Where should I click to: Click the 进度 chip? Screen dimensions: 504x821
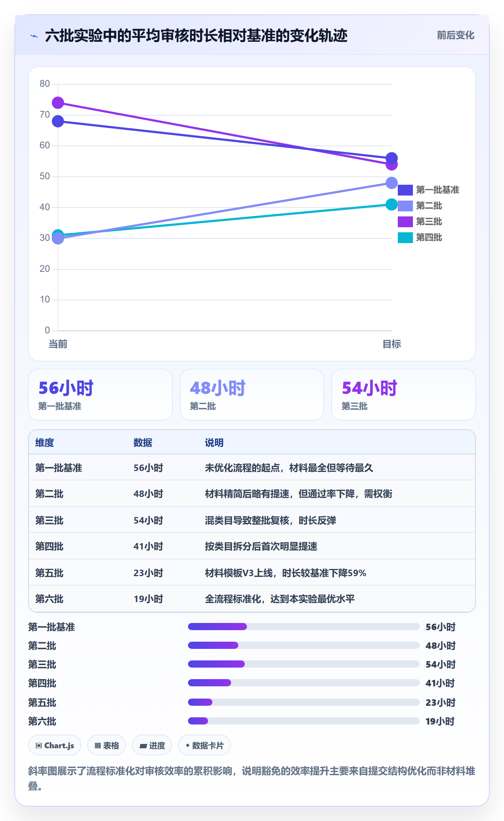coord(152,745)
